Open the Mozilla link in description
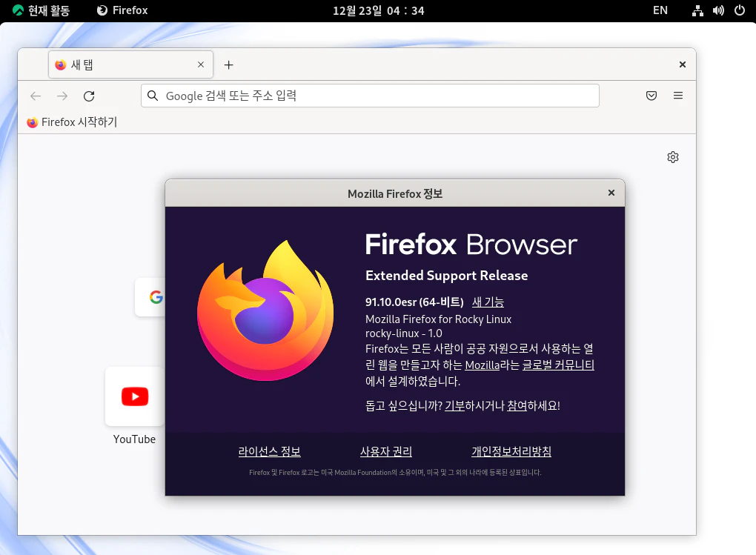 [483, 365]
